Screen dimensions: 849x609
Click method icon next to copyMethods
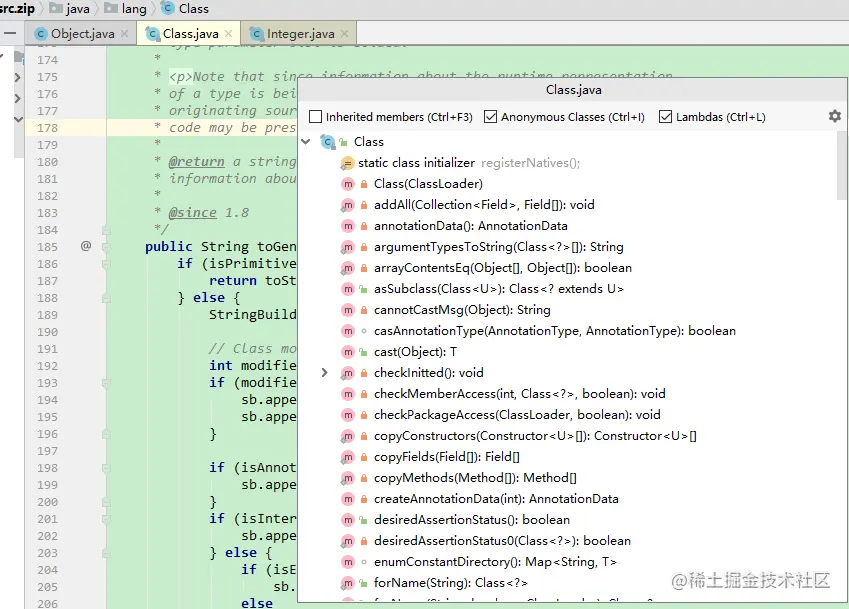(x=348, y=479)
